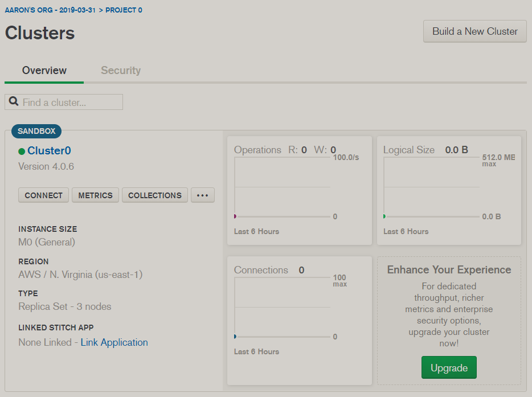
Task: Open the Operations chart panel
Action: [x=299, y=190]
